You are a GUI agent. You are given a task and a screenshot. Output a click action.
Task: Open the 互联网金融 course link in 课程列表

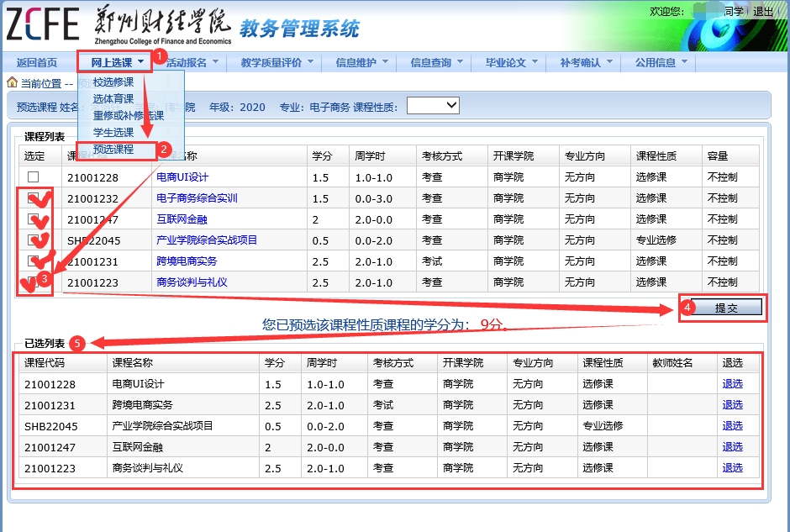(x=182, y=219)
